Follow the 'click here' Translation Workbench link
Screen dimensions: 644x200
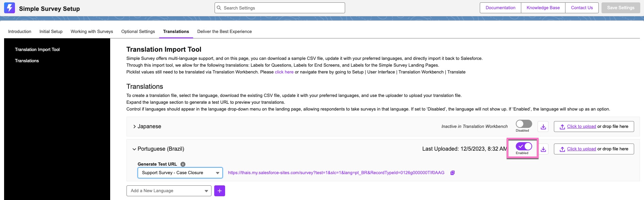(x=284, y=72)
